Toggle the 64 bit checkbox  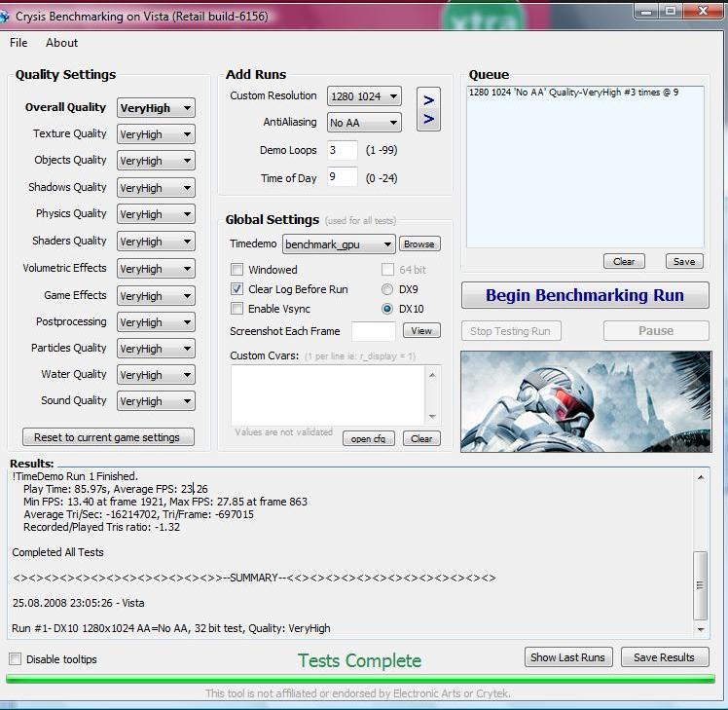click(387, 270)
